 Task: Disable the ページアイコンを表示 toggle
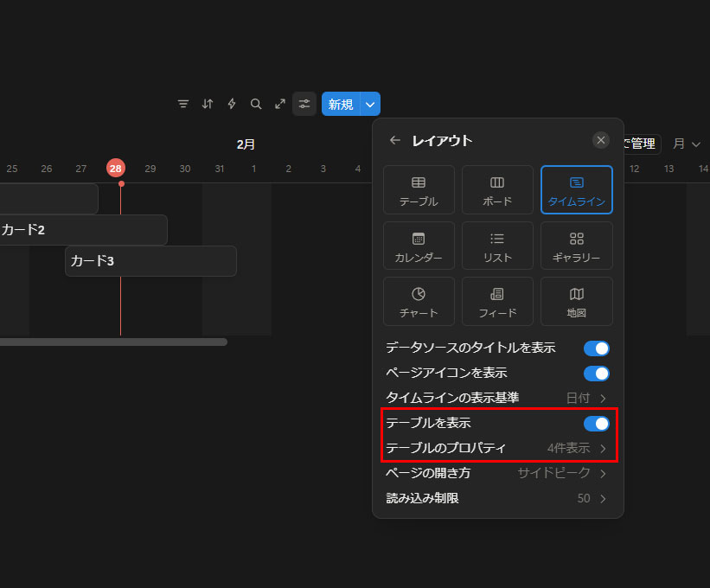coord(596,374)
